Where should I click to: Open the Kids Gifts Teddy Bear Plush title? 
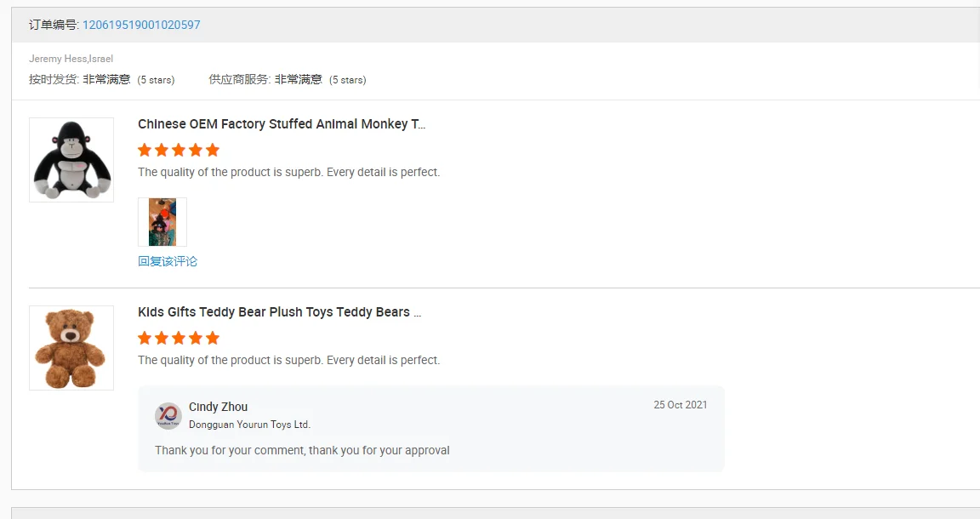[x=279, y=312]
